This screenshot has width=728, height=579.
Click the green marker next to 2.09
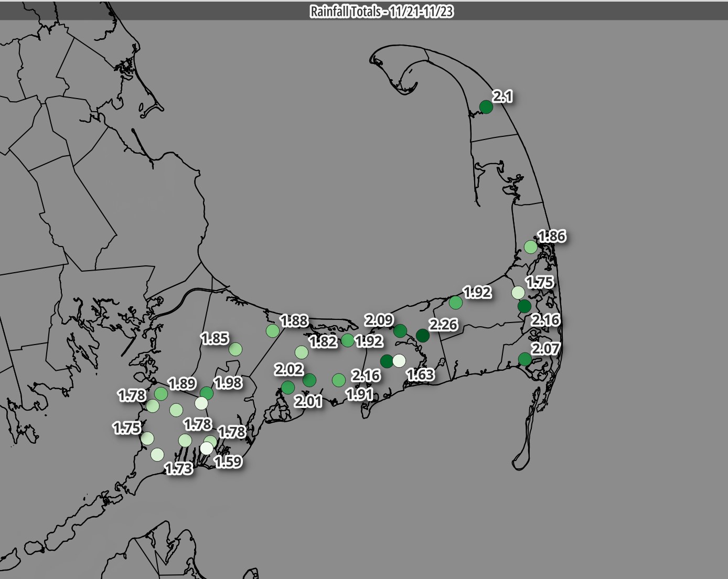400,330
